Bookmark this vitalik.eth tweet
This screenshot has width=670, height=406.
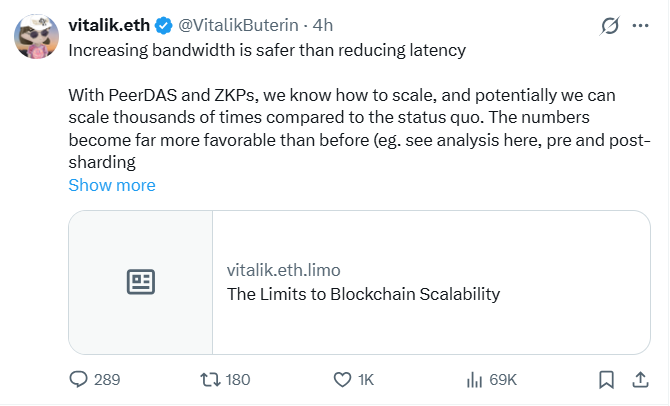point(606,379)
